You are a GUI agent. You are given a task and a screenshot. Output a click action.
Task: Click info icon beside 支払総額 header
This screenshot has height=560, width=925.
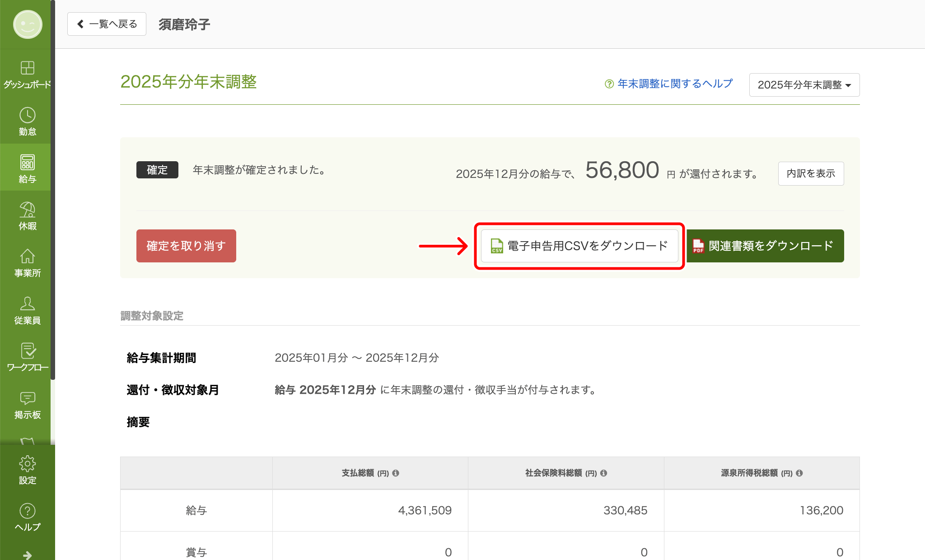(x=396, y=473)
